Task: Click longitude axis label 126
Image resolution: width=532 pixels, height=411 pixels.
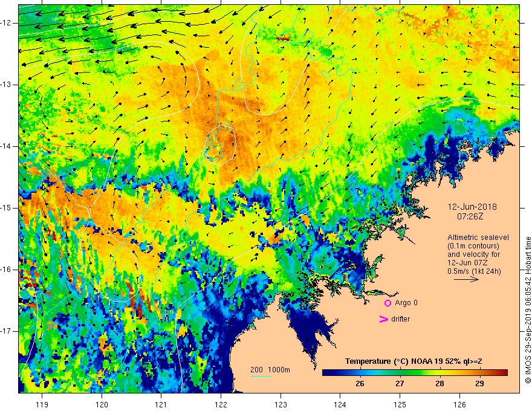Action: tap(459, 404)
